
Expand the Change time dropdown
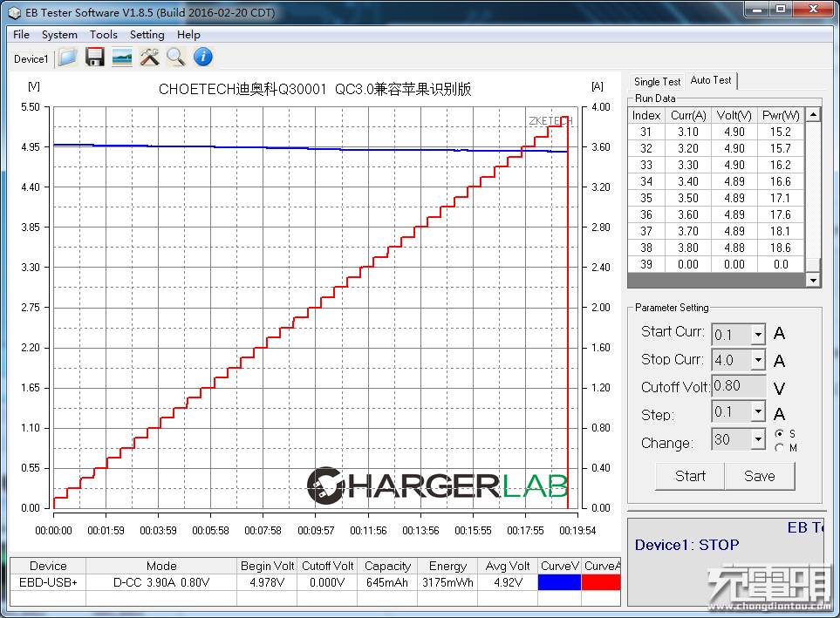pyautogui.click(x=758, y=439)
